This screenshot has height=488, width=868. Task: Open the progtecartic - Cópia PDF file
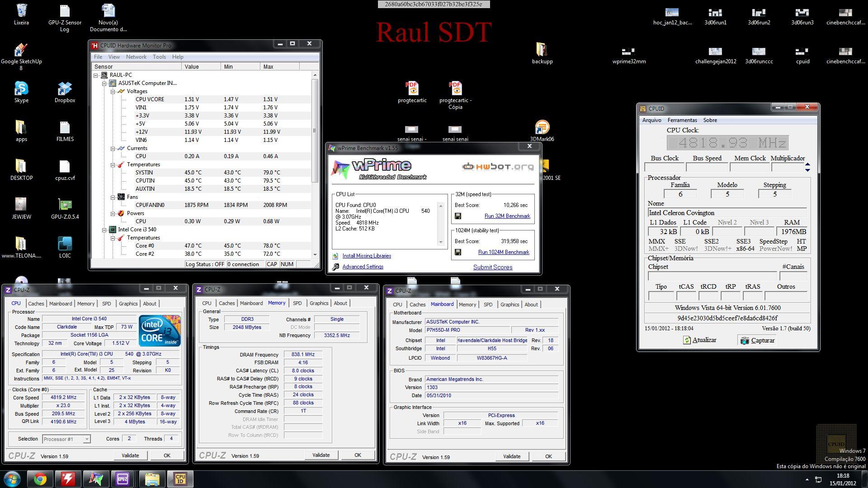[455, 95]
